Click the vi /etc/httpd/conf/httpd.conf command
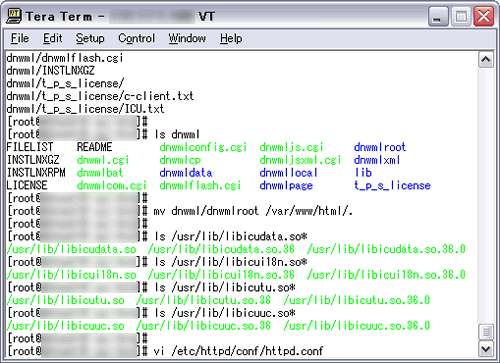500x363 pixels. pos(238,351)
